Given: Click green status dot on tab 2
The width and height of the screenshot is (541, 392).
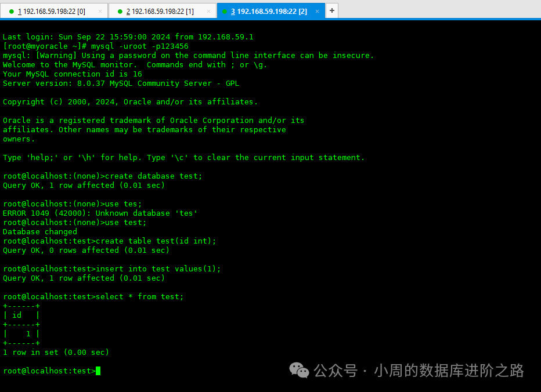Looking at the screenshot, I should [x=120, y=12].
